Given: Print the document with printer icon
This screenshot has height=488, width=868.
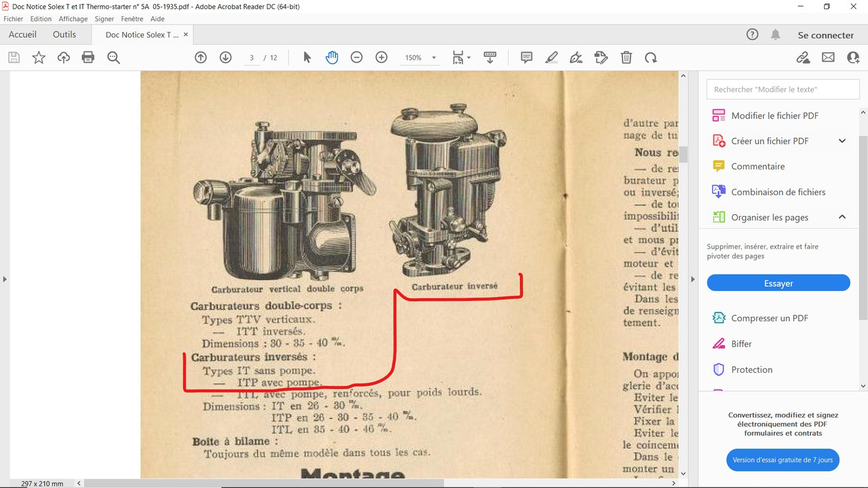Looking at the screenshot, I should tap(88, 58).
